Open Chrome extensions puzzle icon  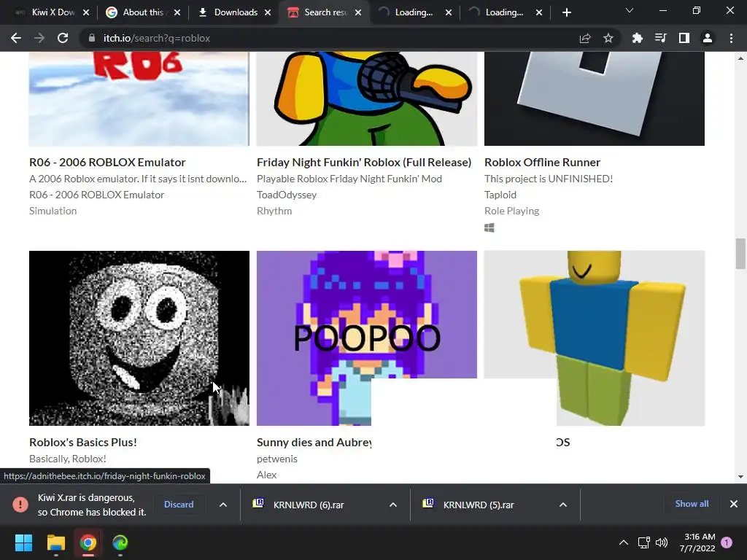(x=638, y=38)
